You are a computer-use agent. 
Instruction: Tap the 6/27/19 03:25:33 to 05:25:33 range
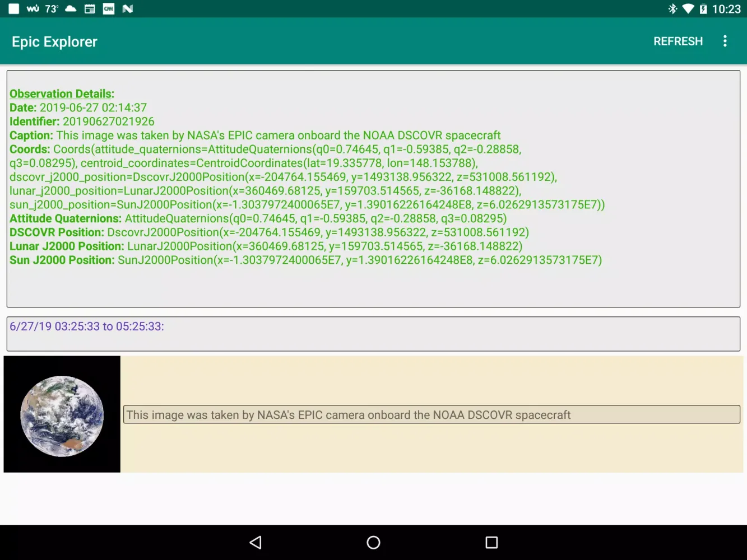pos(87,326)
